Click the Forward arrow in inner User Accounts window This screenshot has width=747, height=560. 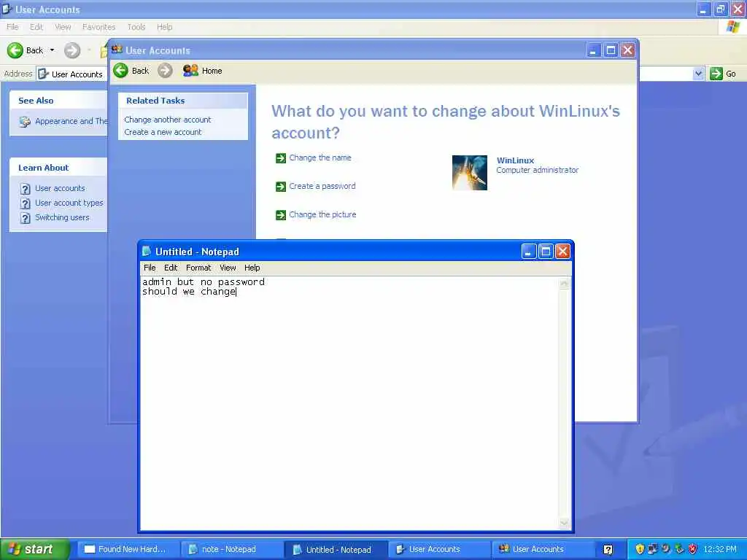[x=165, y=71]
